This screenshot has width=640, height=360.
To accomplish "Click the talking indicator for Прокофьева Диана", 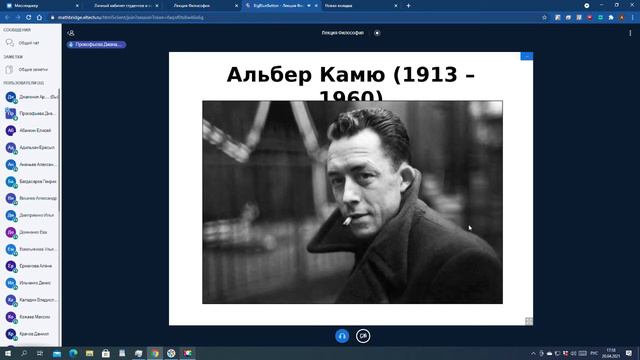I will [x=96, y=44].
